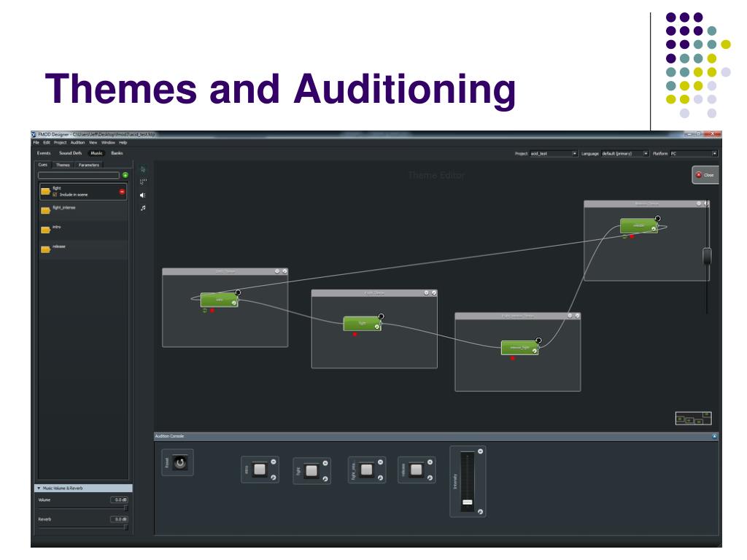Image resolution: width=747 pixels, height=560 pixels.
Task: Switch to the Events section
Action: 44,153
